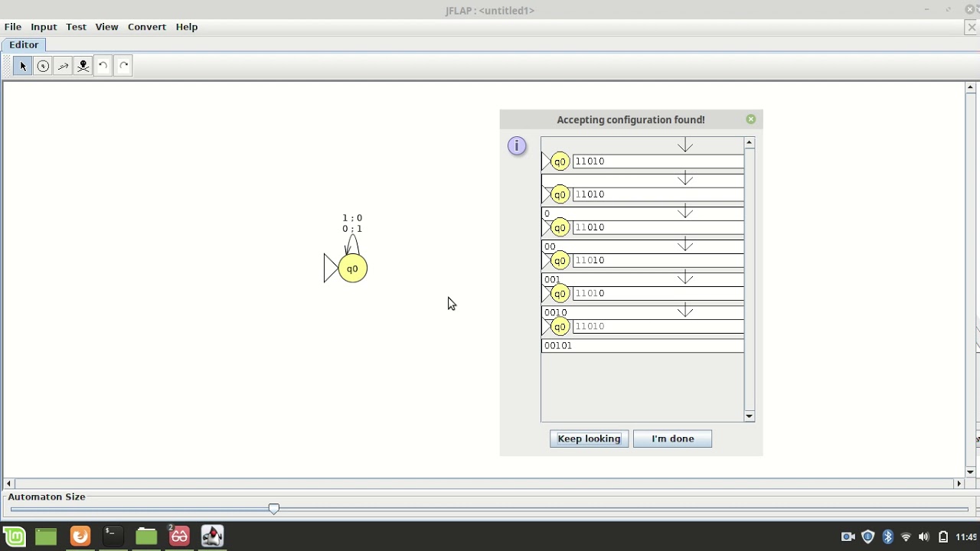Image resolution: width=980 pixels, height=551 pixels.
Task: Click the configuration list scroll down arrow
Action: (x=750, y=416)
